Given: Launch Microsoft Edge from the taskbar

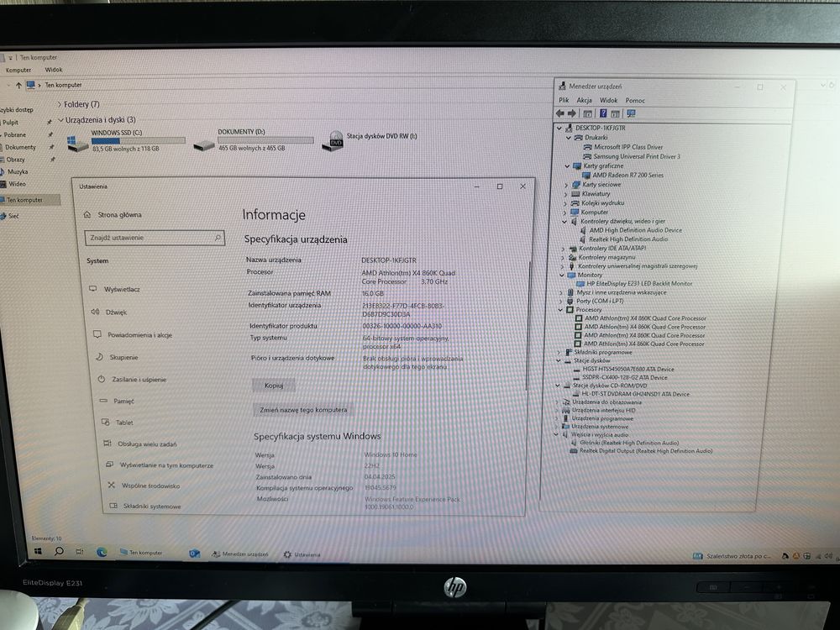Looking at the screenshot, I should (x=102, y=552).
